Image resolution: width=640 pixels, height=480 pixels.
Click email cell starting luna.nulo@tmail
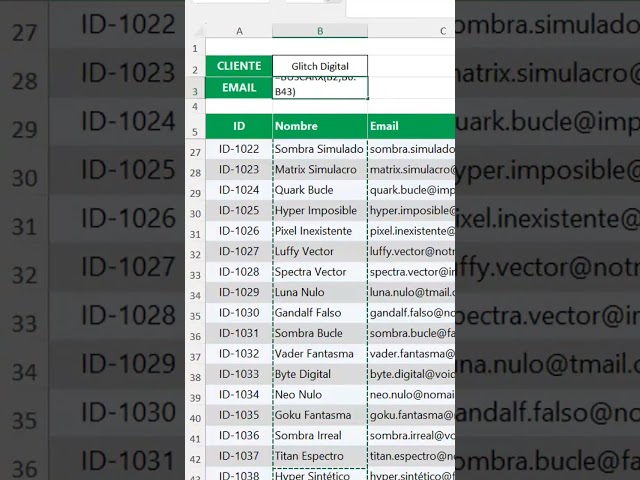[411, 292]
